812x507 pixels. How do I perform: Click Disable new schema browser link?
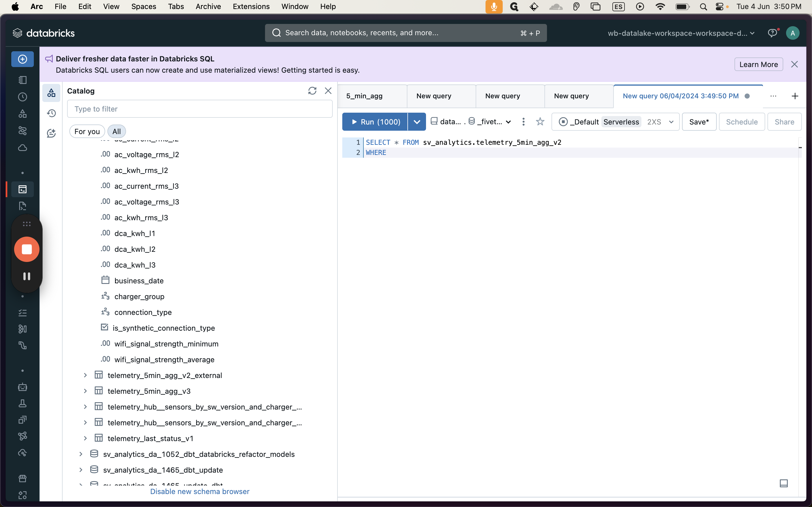pos(200,491)
